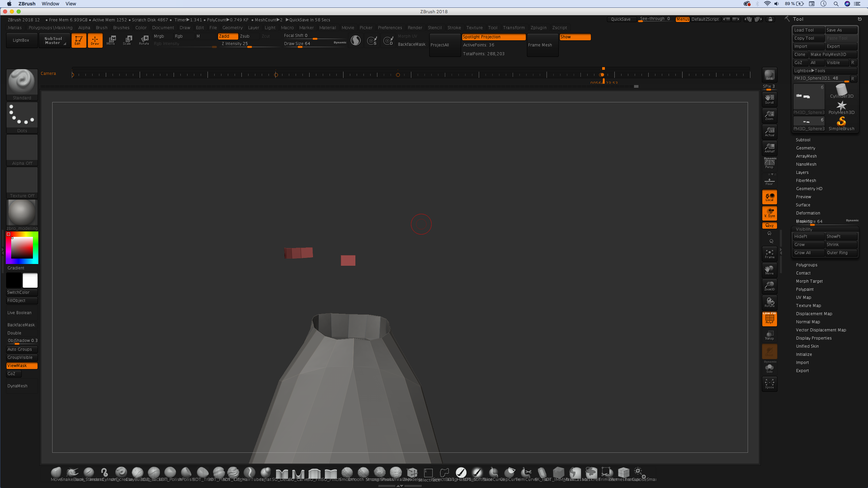The image size is (868, 488).
Task: Select the Zoom3D navigation icon
Action: [x=769, y=286]
